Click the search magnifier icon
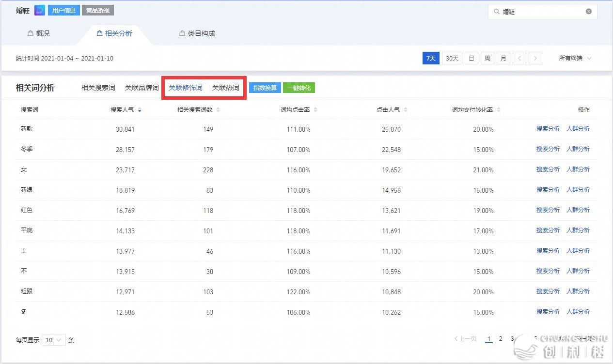This screenshot has height=364, width=613. click(497, 12)
